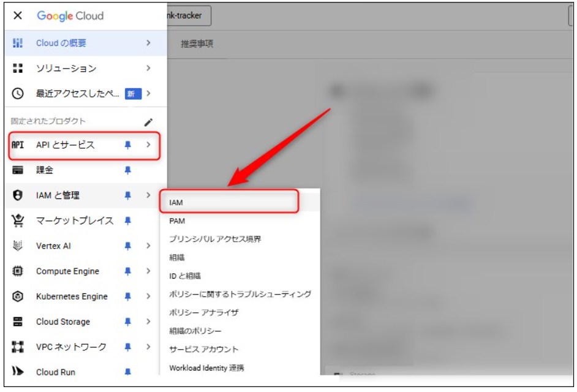
Task: Expand the Cloud の概要 submenu chevron
Action: click(148, 43)
